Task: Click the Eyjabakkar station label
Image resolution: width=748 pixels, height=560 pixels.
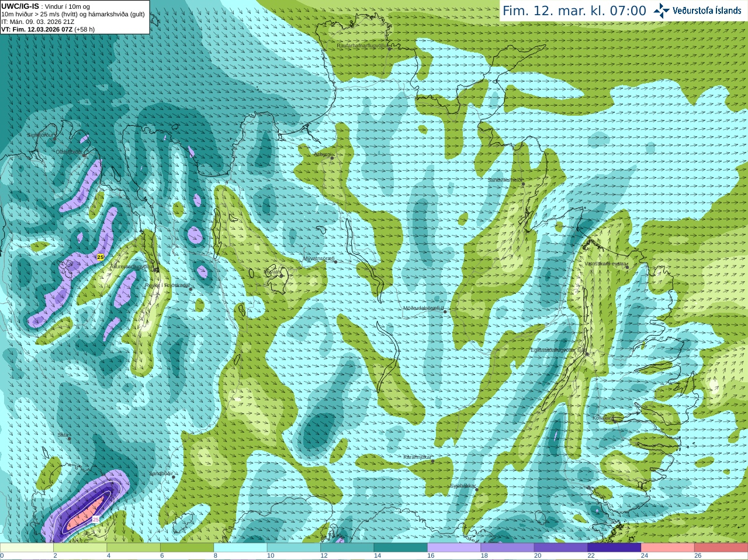Action: (463, 486)
